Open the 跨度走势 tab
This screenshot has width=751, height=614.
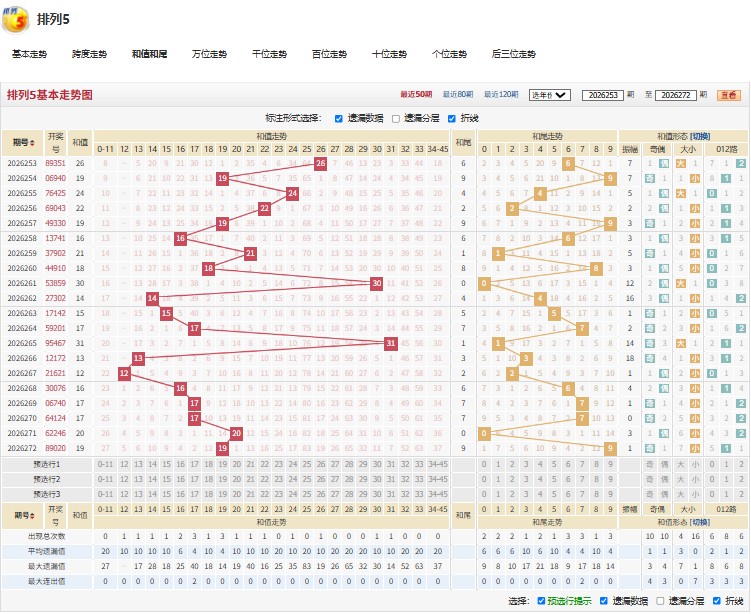(x=90, y=54)
